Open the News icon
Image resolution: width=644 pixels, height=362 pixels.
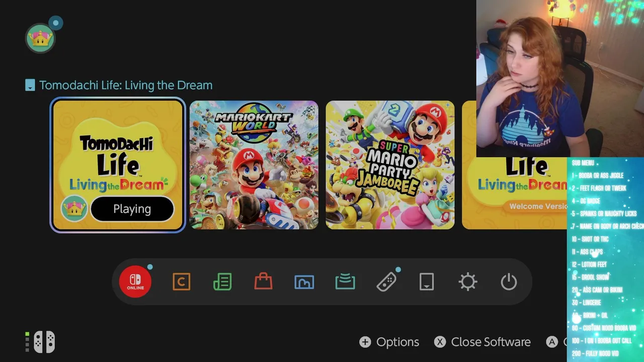tap(222, 282)
